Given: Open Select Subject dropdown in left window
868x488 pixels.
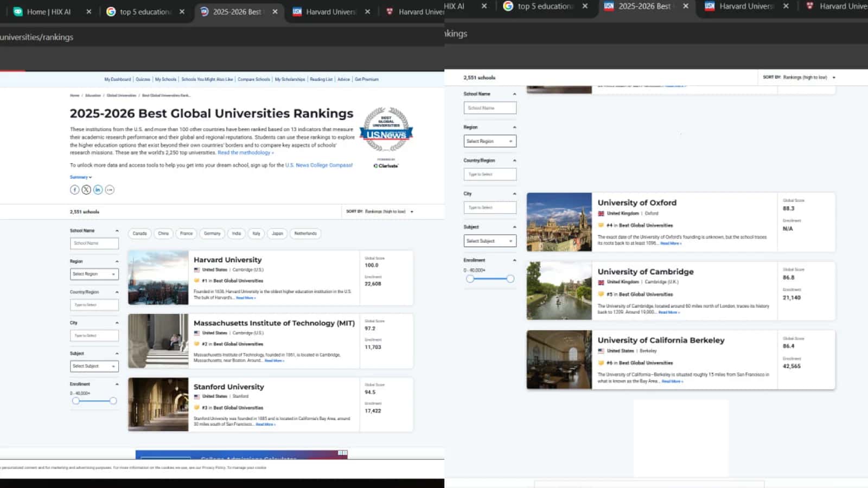Looking at the screenshot, I should 94,367.
